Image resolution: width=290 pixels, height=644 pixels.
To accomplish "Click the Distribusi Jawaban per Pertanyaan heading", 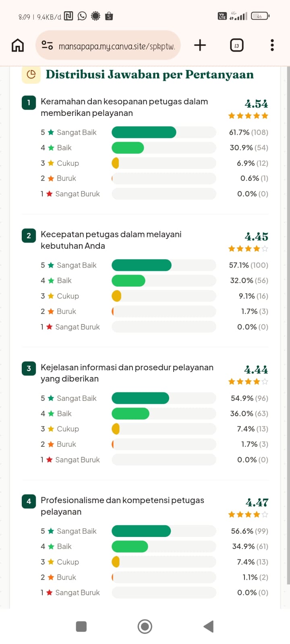I will coord(149,74).
